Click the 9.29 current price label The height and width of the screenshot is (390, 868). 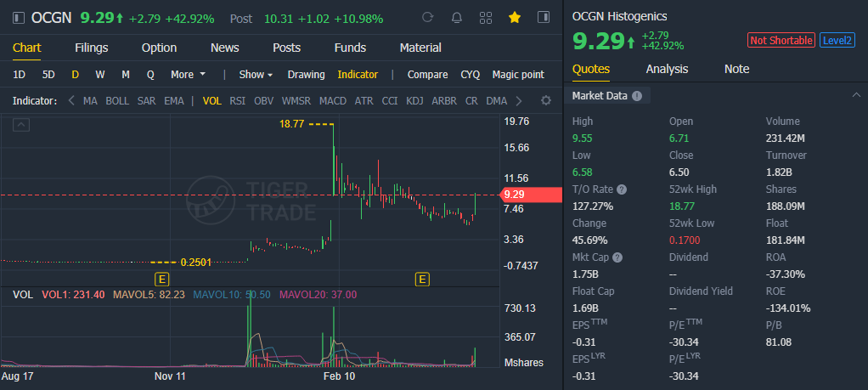pyautogui.click(x=531, y=195)
